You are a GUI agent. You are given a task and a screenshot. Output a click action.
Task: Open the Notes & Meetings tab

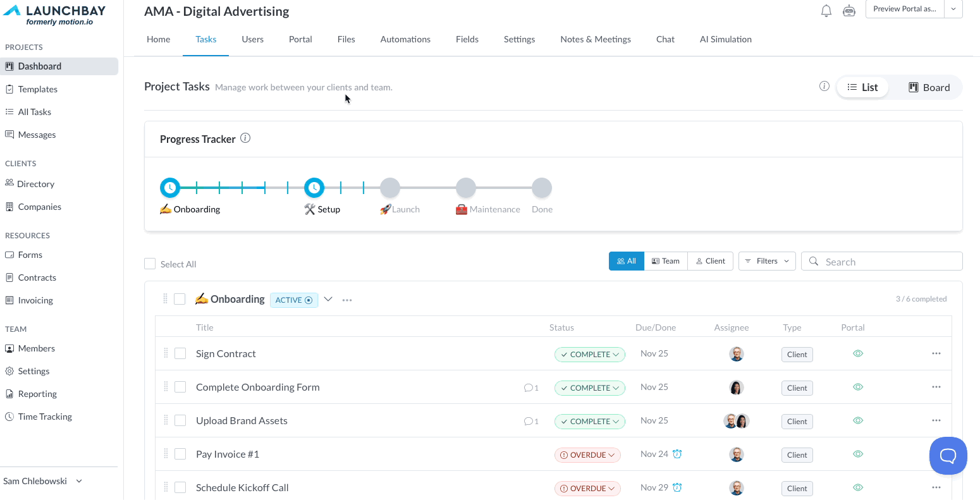point(596,39)
